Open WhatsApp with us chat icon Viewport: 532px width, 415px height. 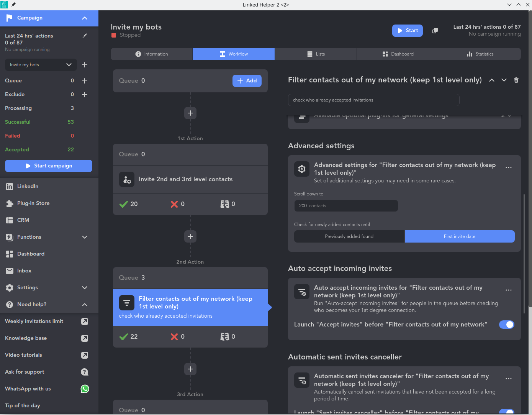pos(85,389)
